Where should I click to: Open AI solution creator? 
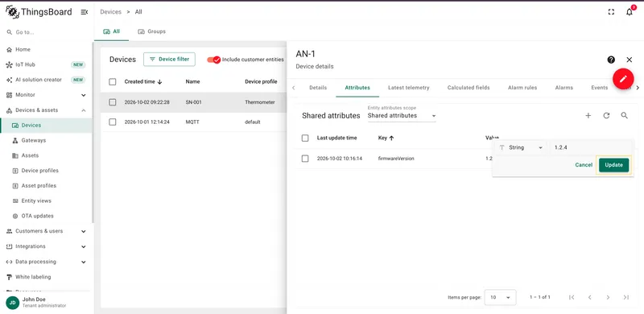47,80
